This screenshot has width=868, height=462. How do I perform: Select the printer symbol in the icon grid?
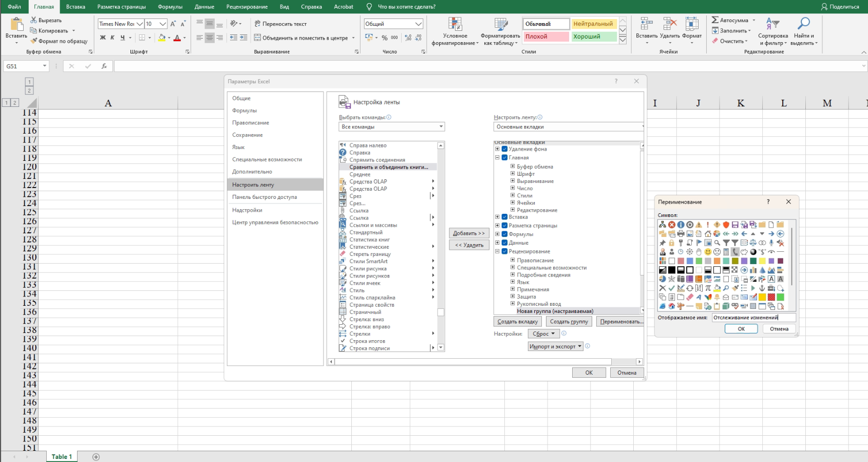[681, 234]
